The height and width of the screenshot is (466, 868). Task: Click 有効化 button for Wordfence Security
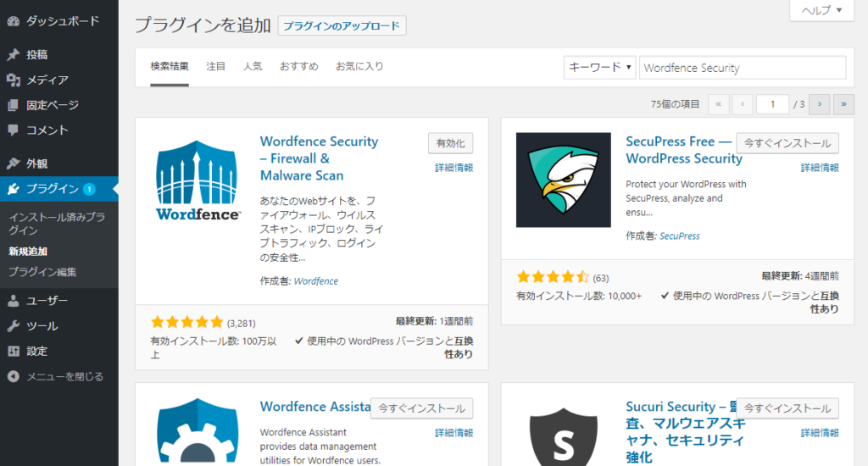(451, 143)
